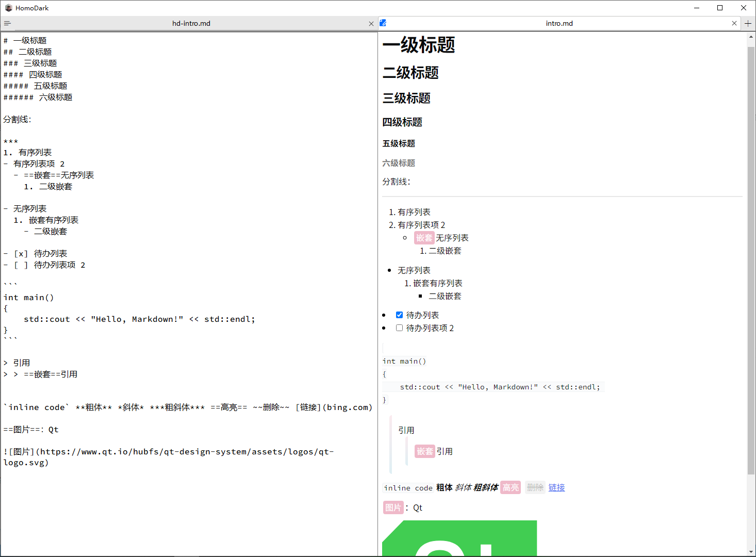The image size is (756, 557).
Task: Switch to the hd-intro.md tab
Action: click(191, 23)
